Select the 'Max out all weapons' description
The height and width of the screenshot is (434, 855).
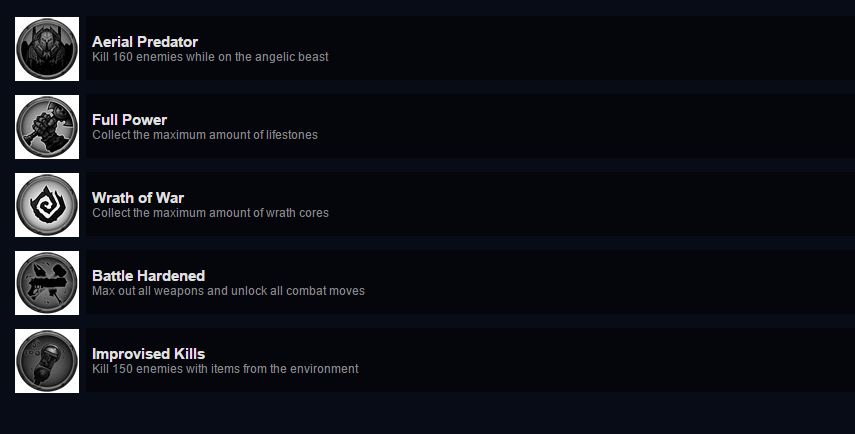(228, 291)
